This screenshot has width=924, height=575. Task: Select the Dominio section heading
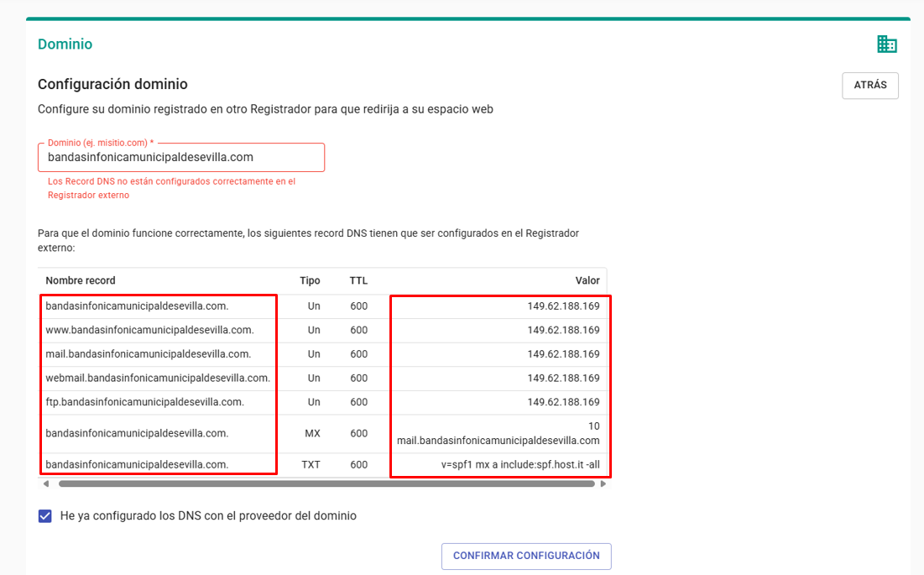(65, 44)
